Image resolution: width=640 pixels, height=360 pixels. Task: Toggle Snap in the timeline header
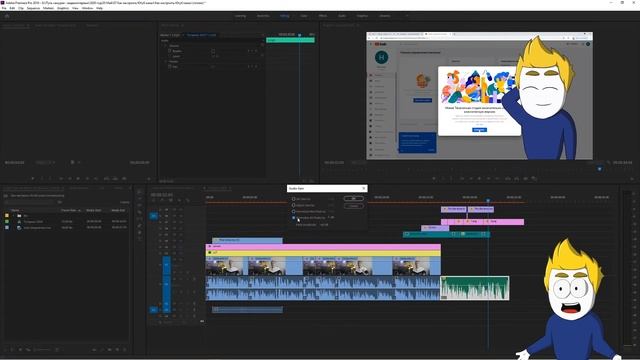[x=162, y=200]
